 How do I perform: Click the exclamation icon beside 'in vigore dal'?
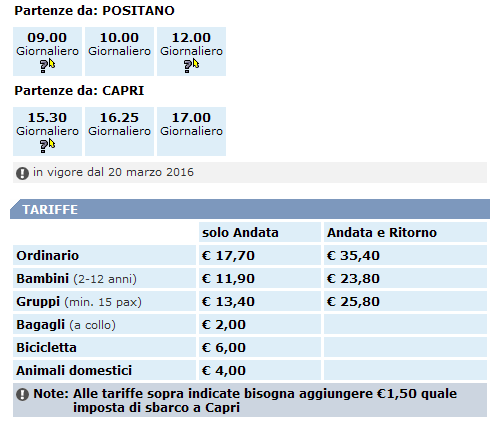(22, 173)
